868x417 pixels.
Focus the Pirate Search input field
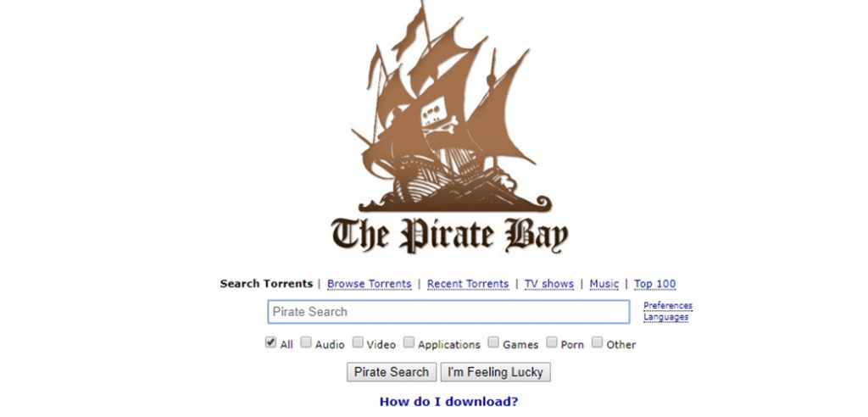point(449,312)
